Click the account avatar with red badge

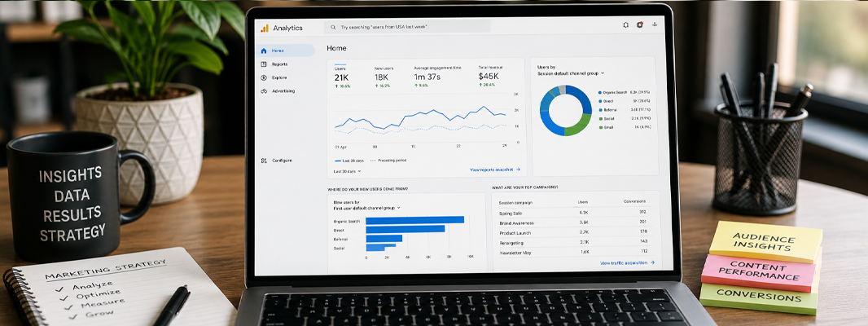640,25
